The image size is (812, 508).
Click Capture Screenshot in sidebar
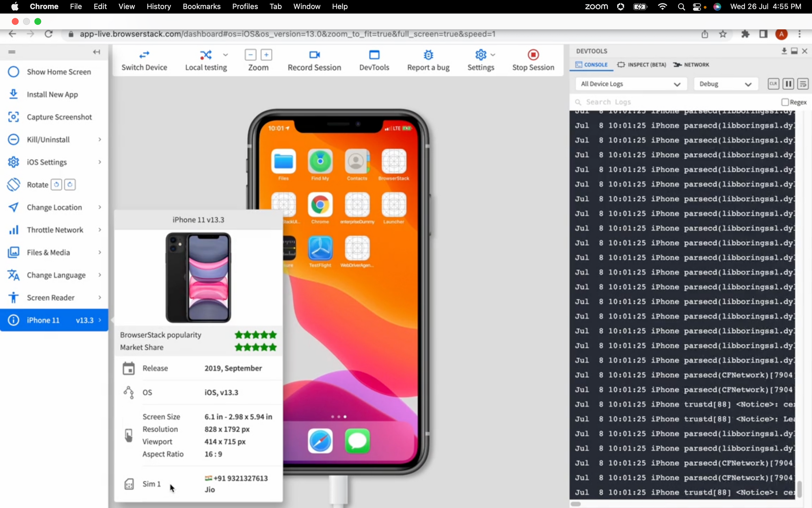[x=59, y=117]
